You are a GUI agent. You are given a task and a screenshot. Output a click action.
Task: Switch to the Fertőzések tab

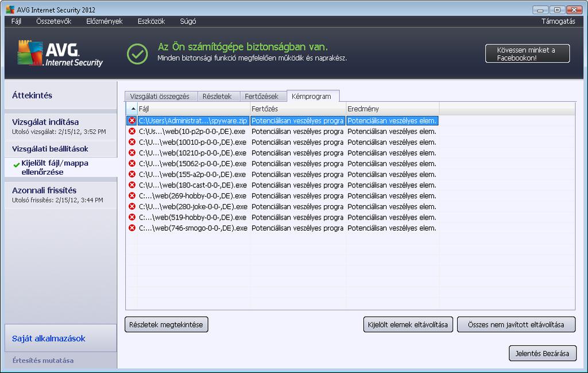tap(262, 97)
